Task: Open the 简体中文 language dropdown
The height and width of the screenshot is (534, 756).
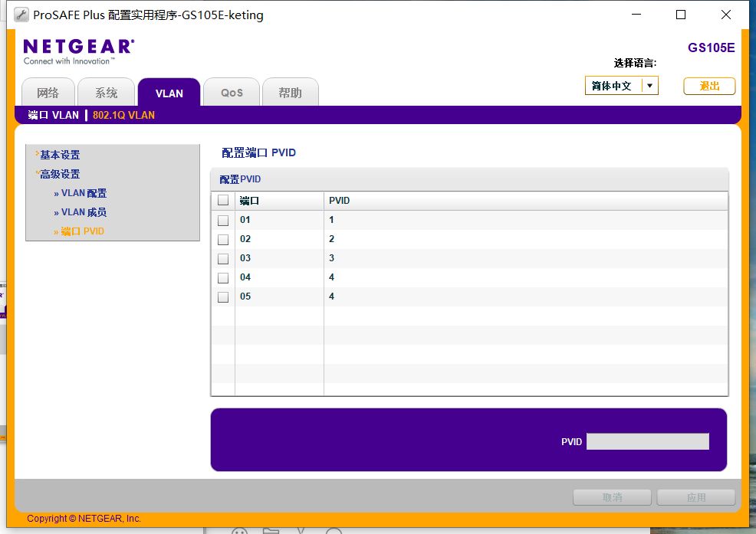Action: pos(622,86)
